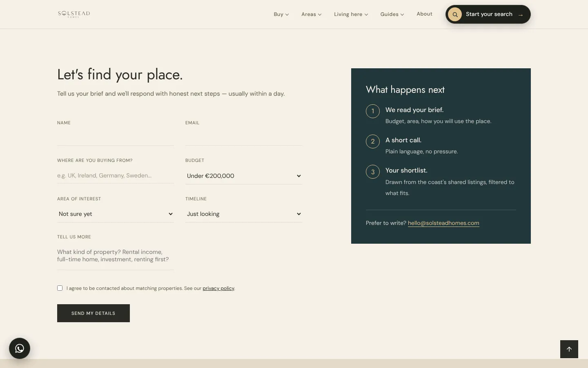Viewport: 588px width, 368px height.
Task: Focus the Name input field
Action: [116, 138]
